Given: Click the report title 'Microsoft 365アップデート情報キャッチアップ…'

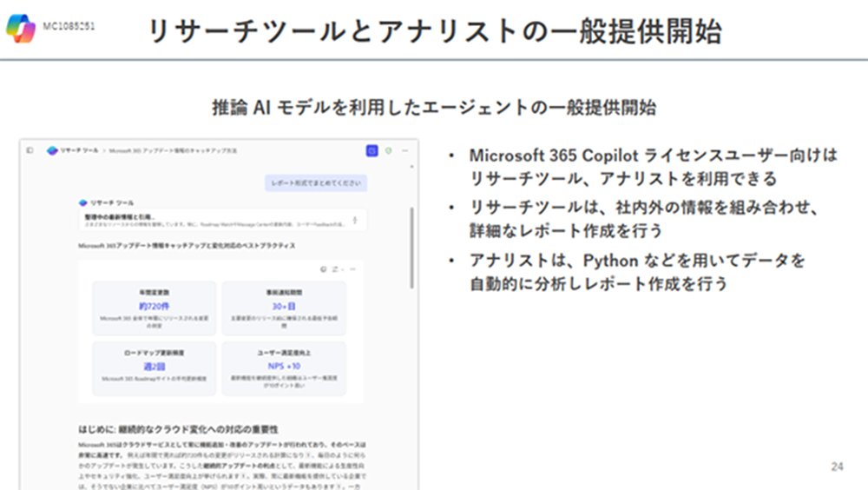Looking at the screenshot, I should point(187,246).
